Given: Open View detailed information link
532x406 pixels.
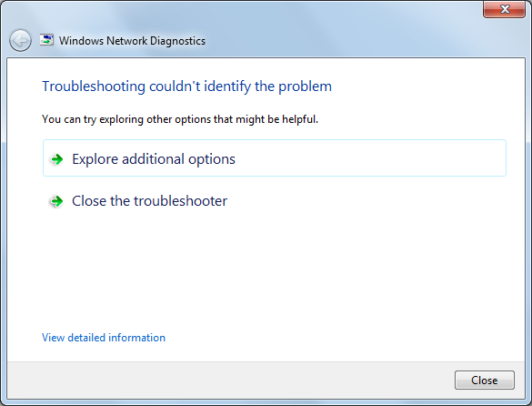Looking at the screenshot, I should [x=104, y=338].
